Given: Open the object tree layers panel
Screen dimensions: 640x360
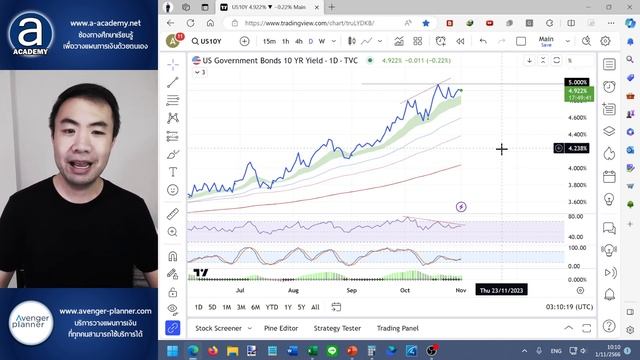Looking at the screenshot, I should 609,131.
